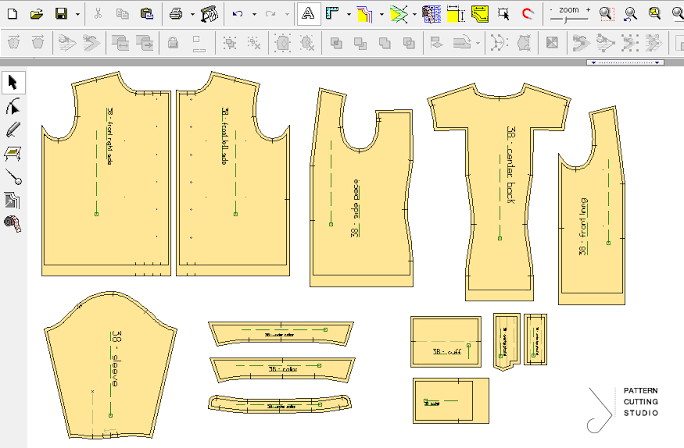Open dropdown next to L-square ruler tool
The width and height of the screenshot is (684, 448).
pos(349,14)
